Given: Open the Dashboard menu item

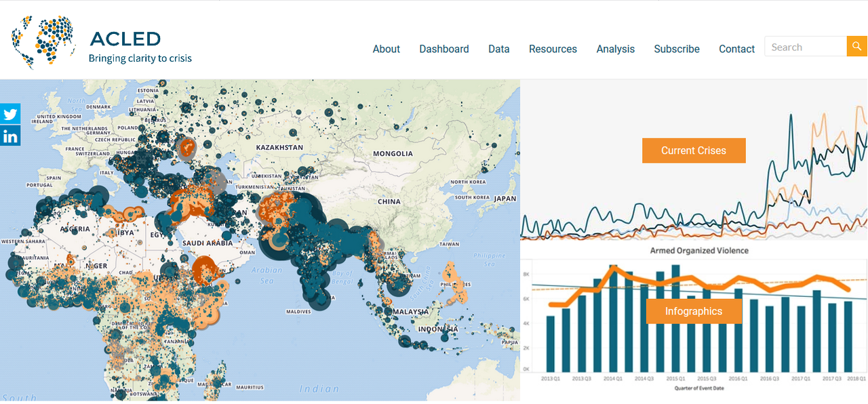Looking at the screenshot, I should click(444, 49).
